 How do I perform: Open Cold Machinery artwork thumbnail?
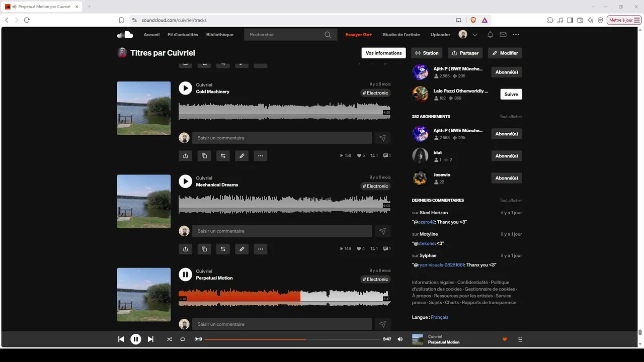click(144, 108)
